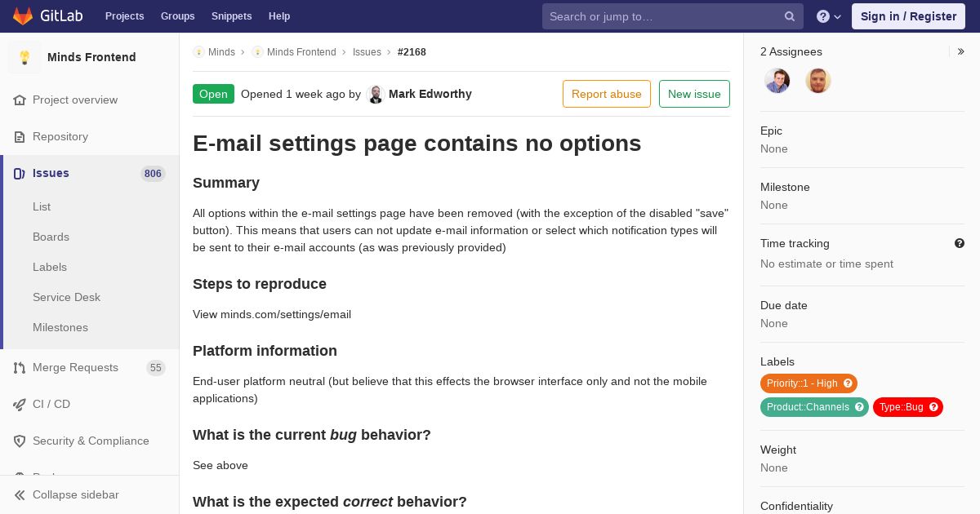Click the Type::Bug label
Screen dimensions: 980x514
point(908,407)
